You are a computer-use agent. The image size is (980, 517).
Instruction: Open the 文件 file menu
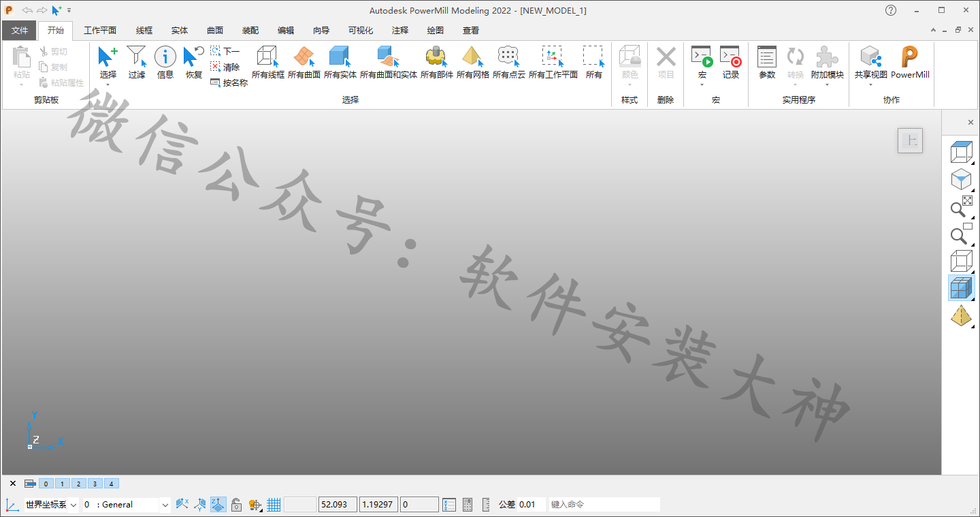coord(20,30)
